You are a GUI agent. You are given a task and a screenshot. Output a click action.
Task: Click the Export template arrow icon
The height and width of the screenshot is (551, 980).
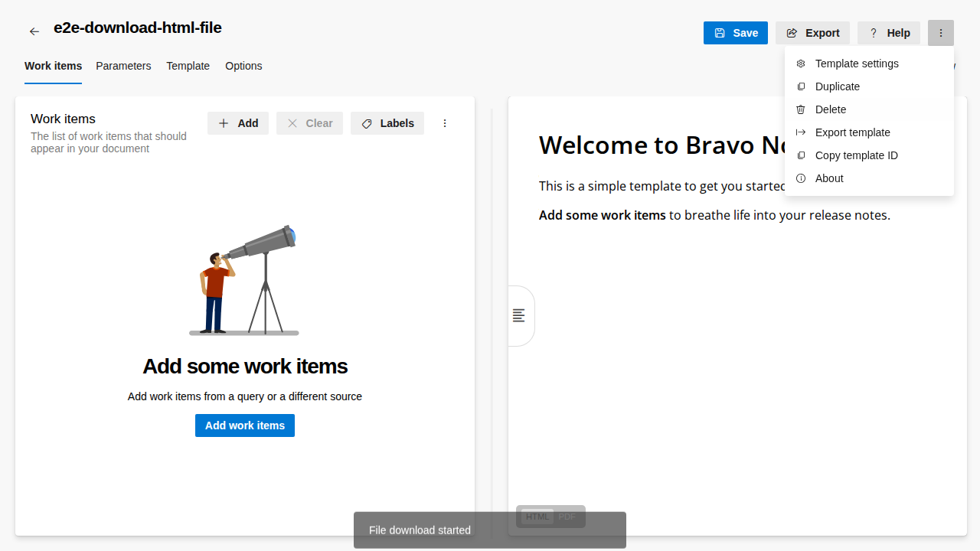(x=801, y=132)
